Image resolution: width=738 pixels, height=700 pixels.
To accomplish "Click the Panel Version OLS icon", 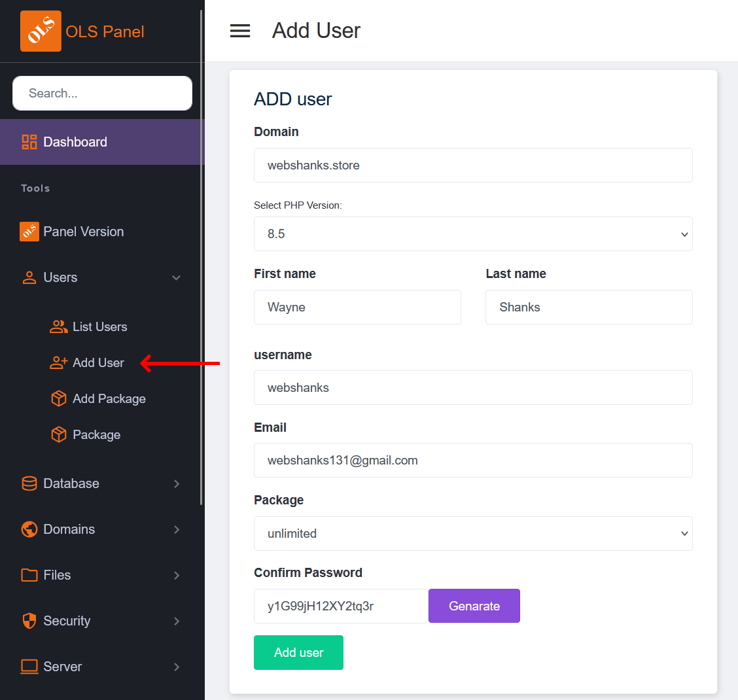I will pos(29,232).
